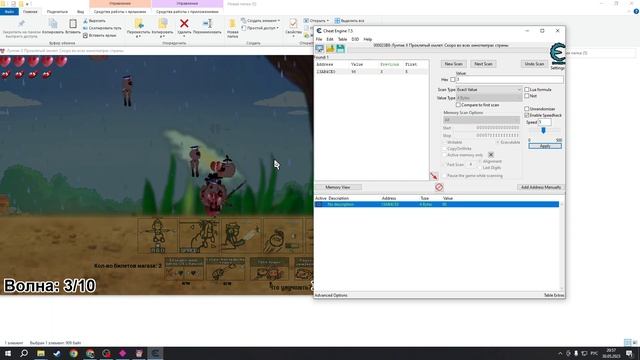Click the Undo Scan button

point(534,64)
